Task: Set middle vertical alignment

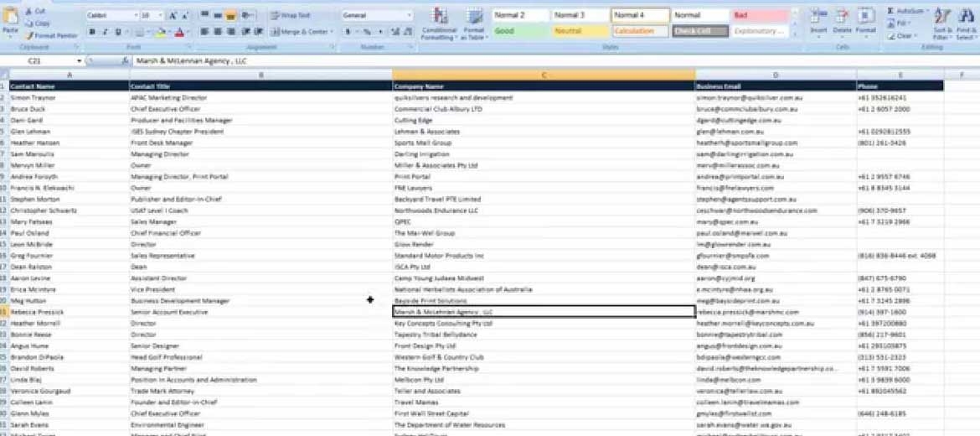Action: click(x=218, y=15)
